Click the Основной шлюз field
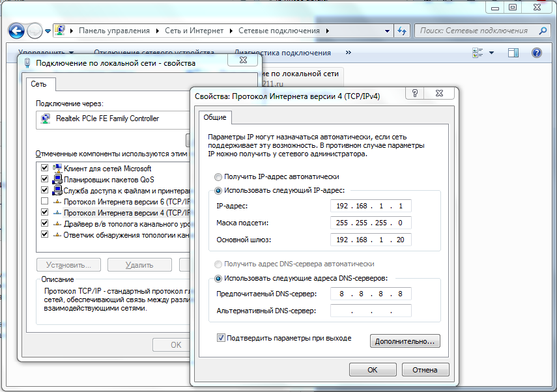Image resolution: width=557 pixels, height=392 pixels. 371,240
